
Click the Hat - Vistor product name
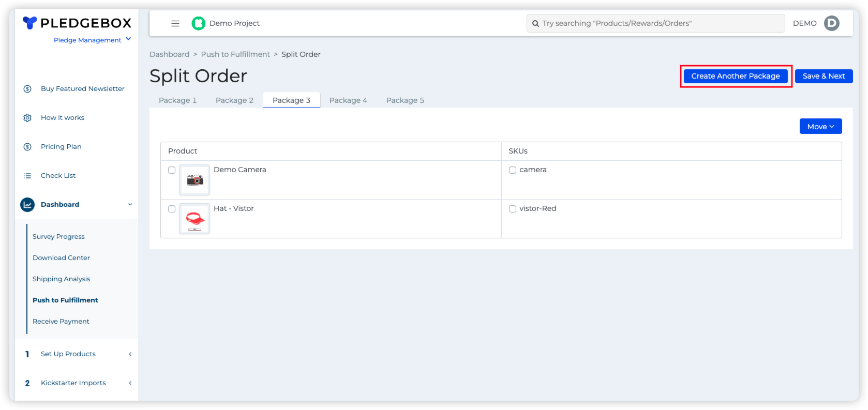tap(234, 208)
